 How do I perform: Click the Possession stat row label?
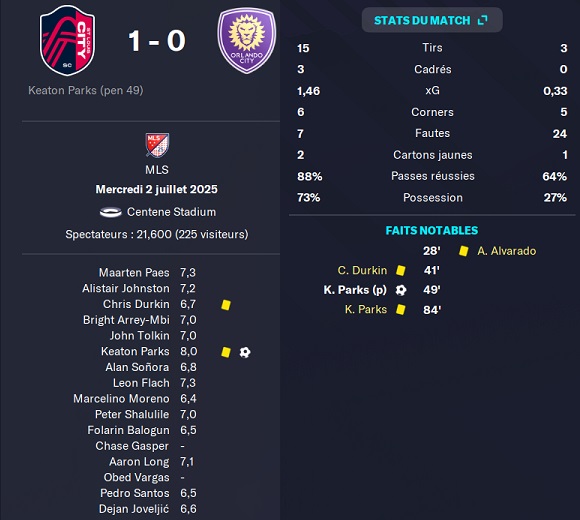point(433,197)
